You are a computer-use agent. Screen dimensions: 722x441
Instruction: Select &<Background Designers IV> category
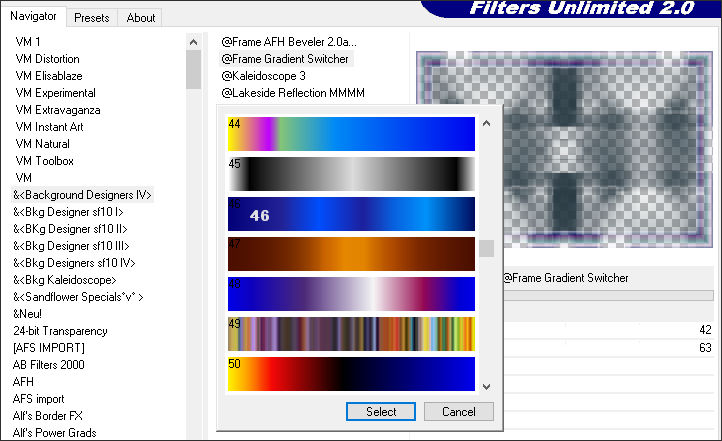point(82,195)
